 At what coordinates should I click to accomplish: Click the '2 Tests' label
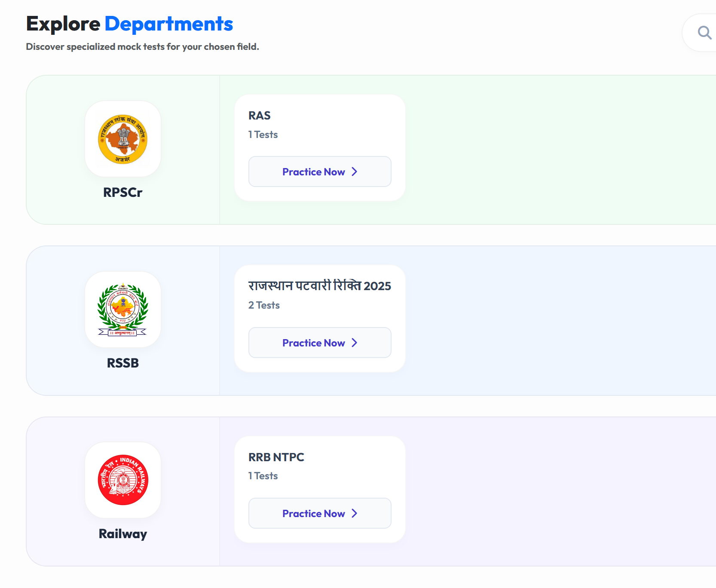pos(264,305)
